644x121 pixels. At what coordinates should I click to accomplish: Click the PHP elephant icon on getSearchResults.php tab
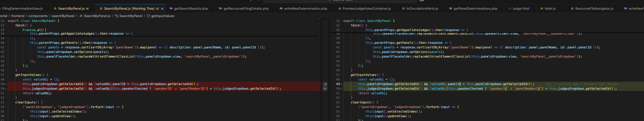(x=171, y=9)
